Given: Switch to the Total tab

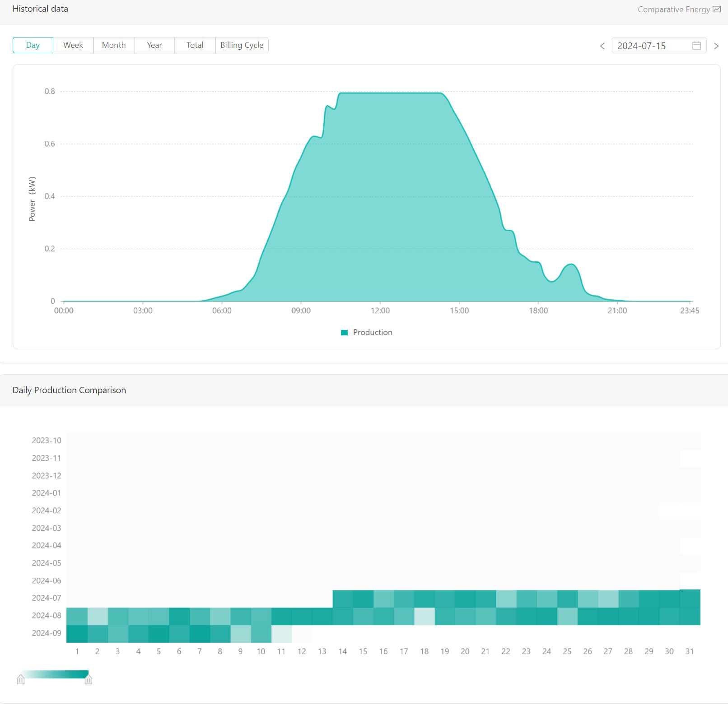Looking at the screenshot, I should pos(195,45).
